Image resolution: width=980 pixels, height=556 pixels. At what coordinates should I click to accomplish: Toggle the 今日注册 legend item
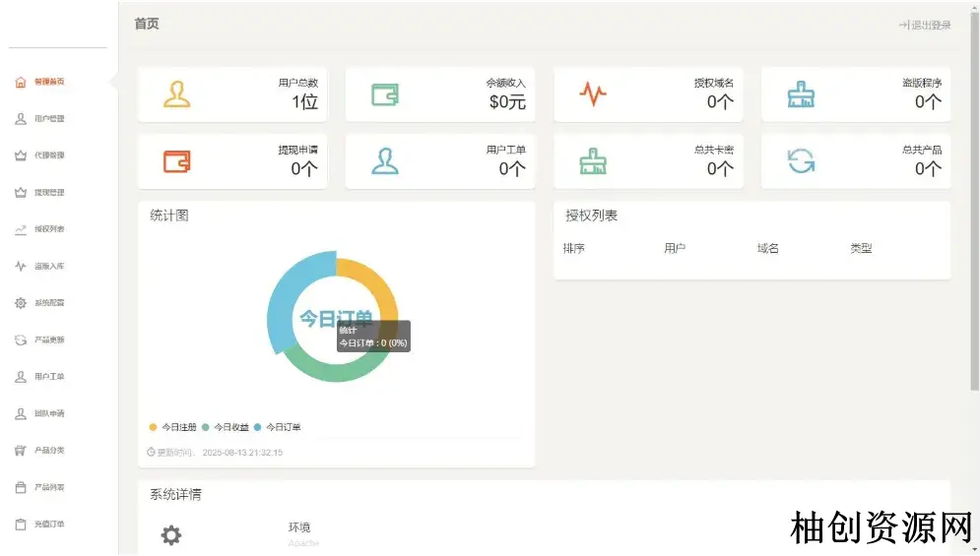(173, 427)
